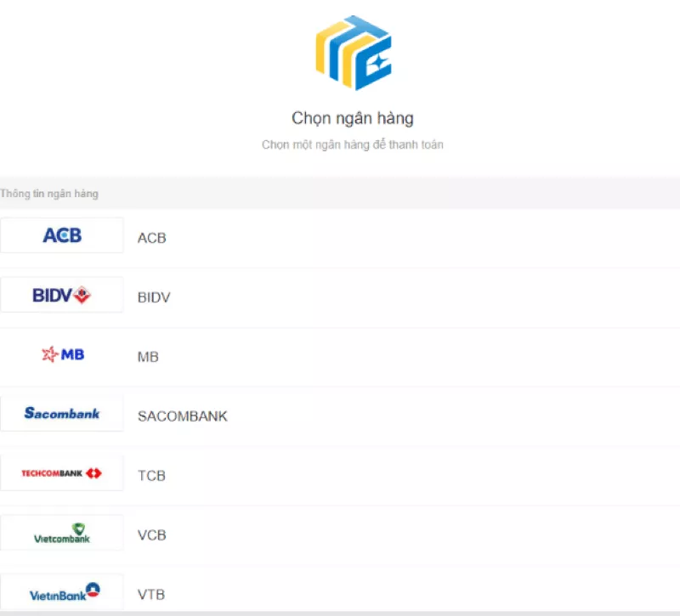680x616 pixels.
Task: Choose the SACOMBANK name label
Action: click(x=183, y=416)
